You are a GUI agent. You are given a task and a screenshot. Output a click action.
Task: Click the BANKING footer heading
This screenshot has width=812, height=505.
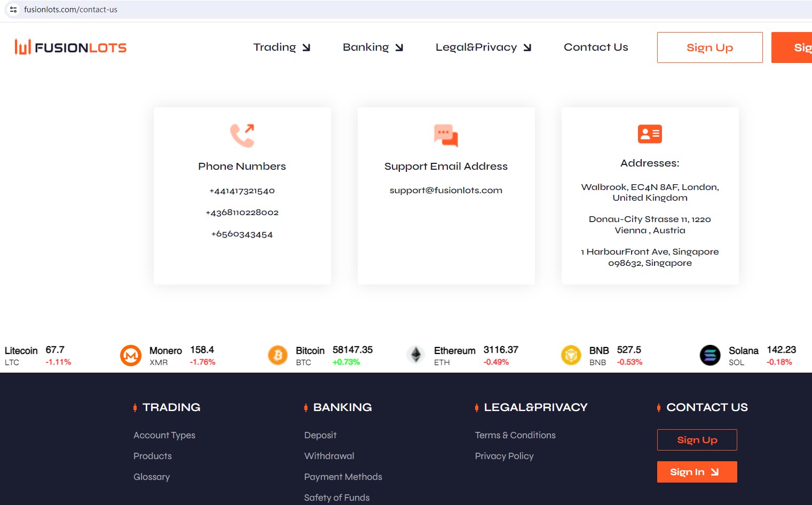[x=342, y=407]
